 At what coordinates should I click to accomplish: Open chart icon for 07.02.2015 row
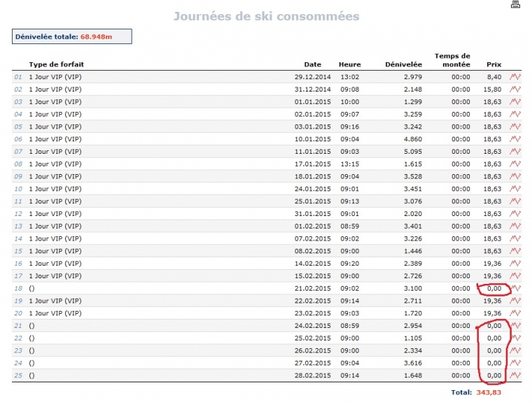tap(515, 238)
